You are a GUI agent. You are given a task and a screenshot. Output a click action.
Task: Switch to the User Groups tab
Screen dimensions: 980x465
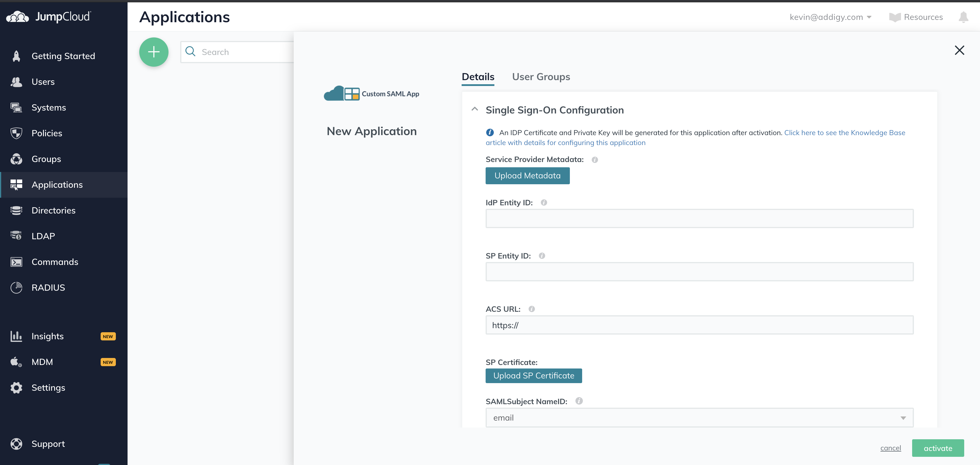coord(541,76)
